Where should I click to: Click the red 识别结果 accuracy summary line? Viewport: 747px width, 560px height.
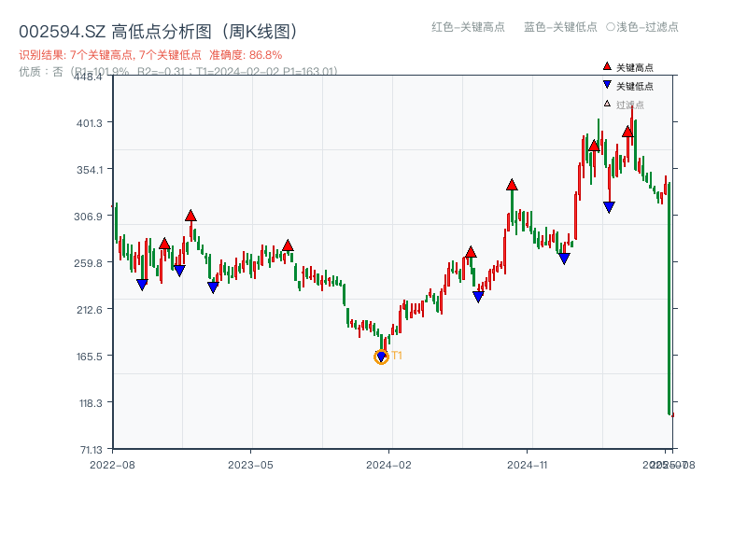150,55
